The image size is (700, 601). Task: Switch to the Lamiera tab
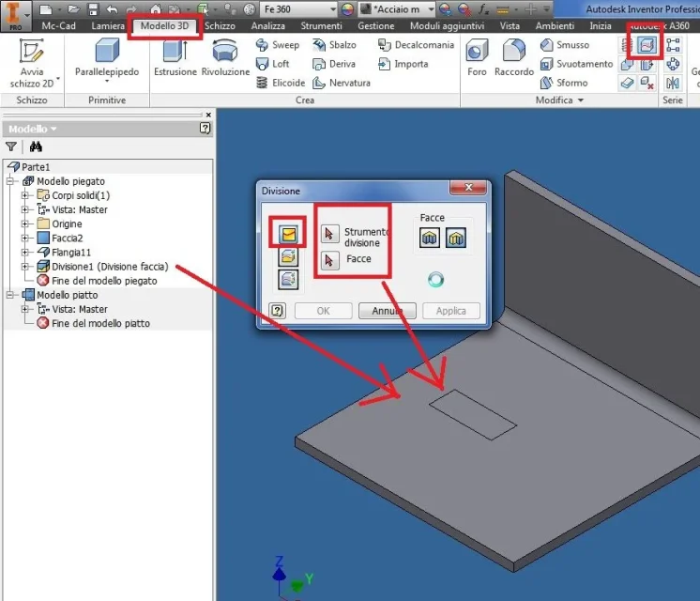[108, 26]
